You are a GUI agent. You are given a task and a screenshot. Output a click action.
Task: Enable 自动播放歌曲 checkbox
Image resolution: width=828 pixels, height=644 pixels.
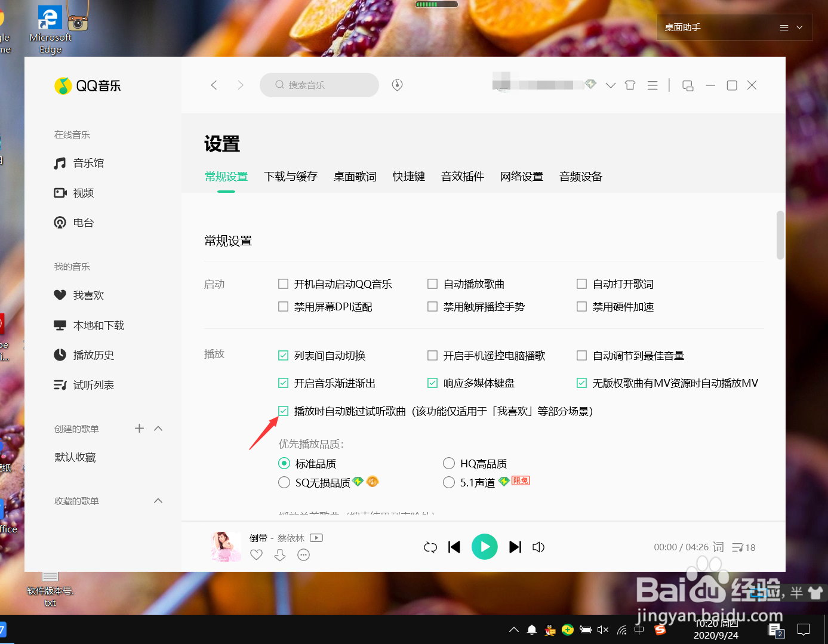[x=432, y=284]
